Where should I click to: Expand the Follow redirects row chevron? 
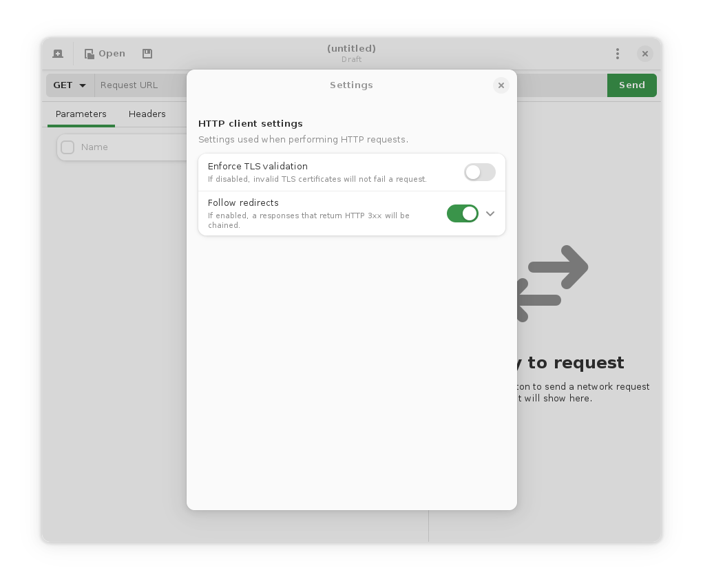[x=490, y=213]
